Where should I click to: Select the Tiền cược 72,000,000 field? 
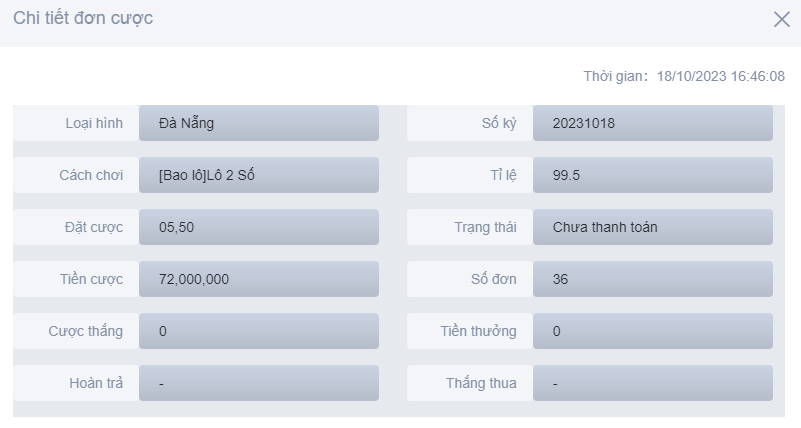259,279
